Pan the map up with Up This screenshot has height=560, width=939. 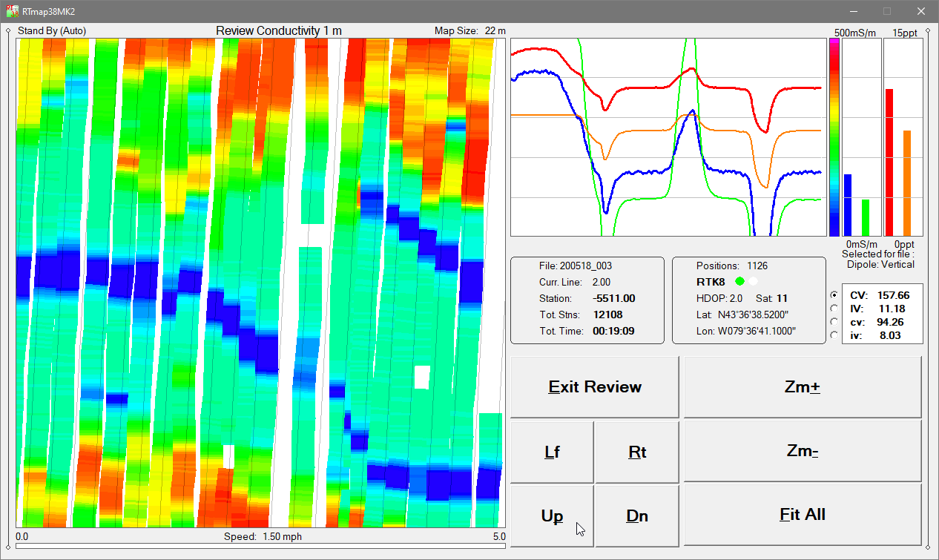[553, 516]
